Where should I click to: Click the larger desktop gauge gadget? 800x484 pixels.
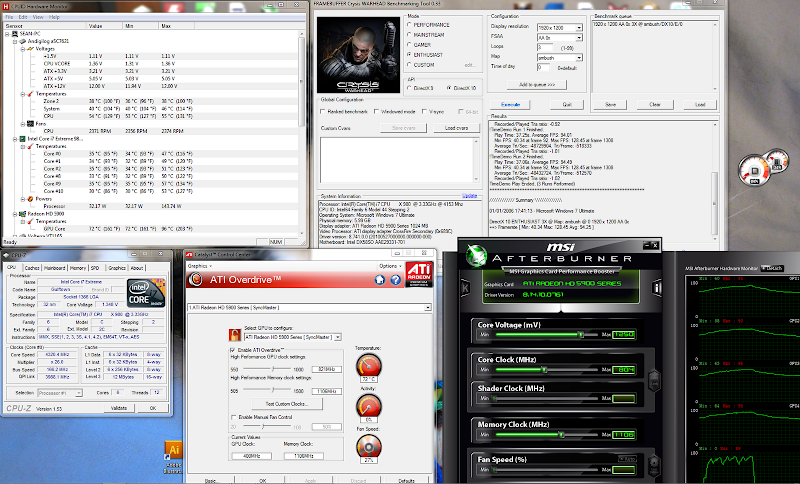pos(754,170)
